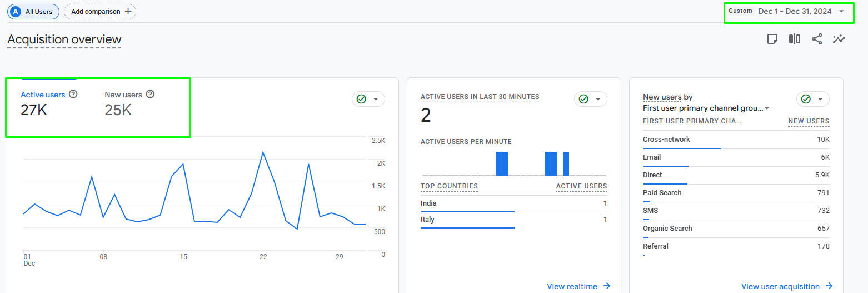Viewport: 868px width, 293px height.
Task: Open the Custom date range dropdown
Action: pos(789,12)
